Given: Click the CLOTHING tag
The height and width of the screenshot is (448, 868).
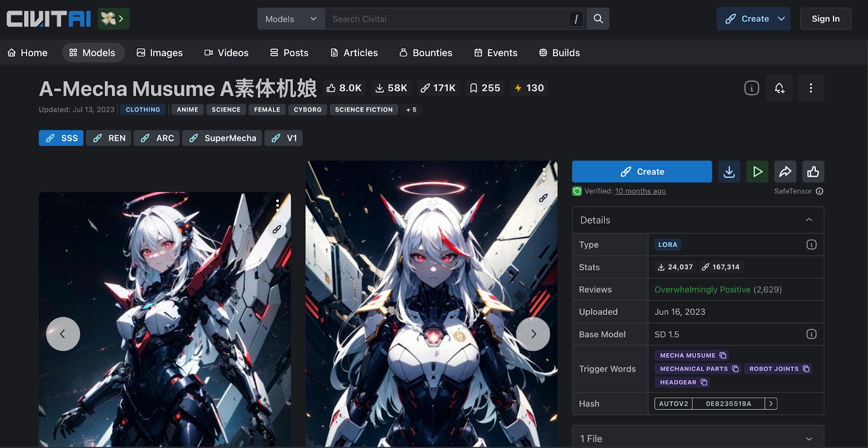Looking at the screenshot, I should pos(143,110).
